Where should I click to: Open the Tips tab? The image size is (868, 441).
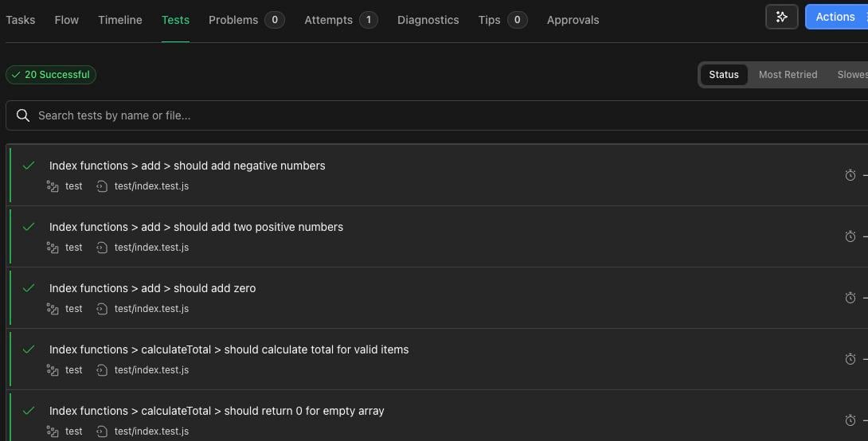point(502,20)
